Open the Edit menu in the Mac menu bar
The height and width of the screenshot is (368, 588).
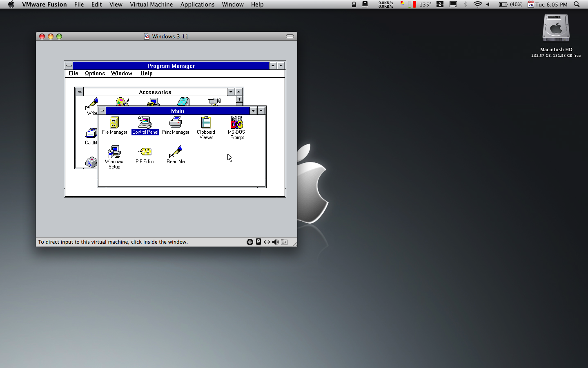(x=97, y=4)
